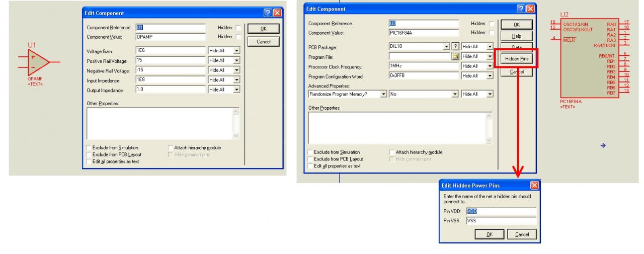The width and height of the screenshot is (644, 254).
Task: Click Component Value field containing PIC16F84A
Action: click(424, 33)
